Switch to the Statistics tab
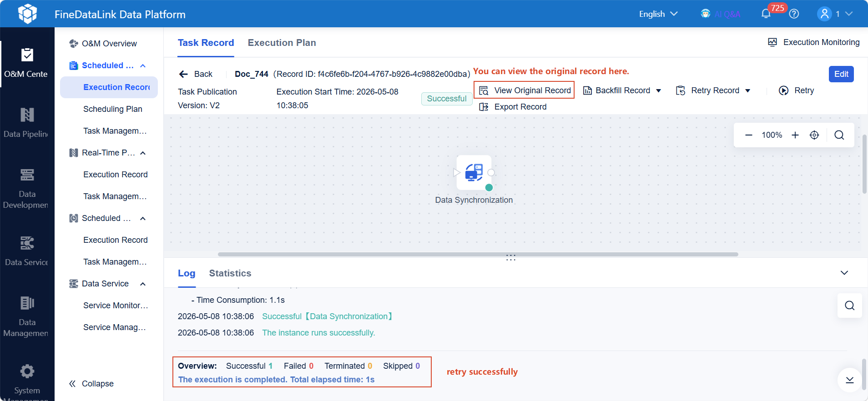 [x=230, y=273]
